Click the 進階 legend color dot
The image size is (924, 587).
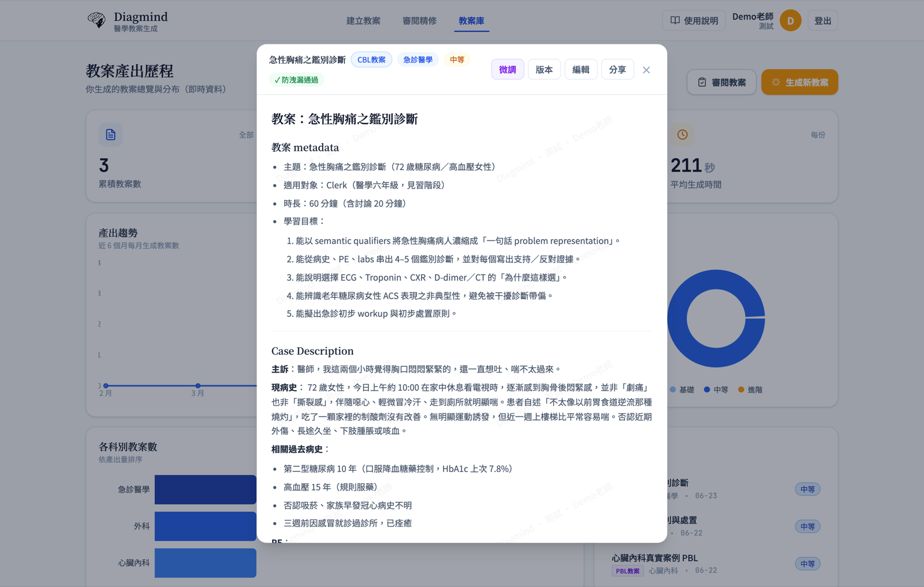[741, 389]
